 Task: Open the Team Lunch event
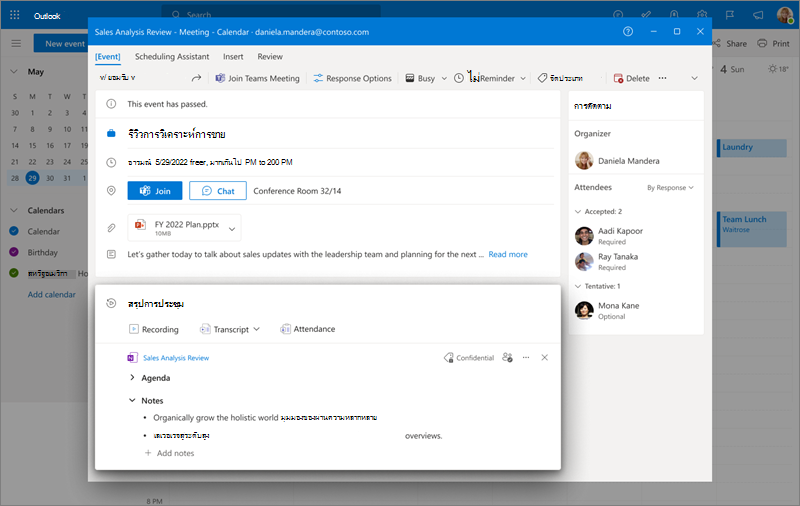752,230
